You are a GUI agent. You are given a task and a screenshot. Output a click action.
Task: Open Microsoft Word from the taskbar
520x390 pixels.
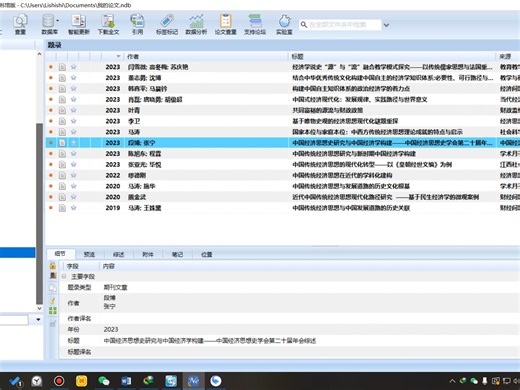(x=126, y=381)
